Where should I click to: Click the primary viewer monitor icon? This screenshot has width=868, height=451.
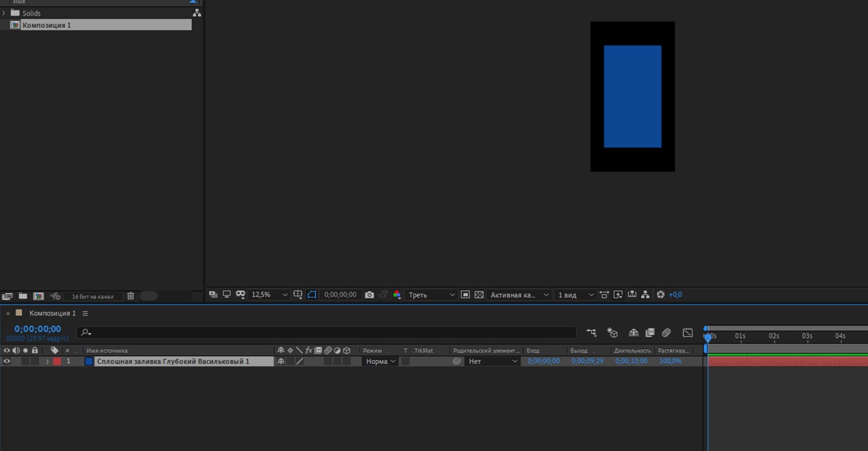(x=226, y=295)
